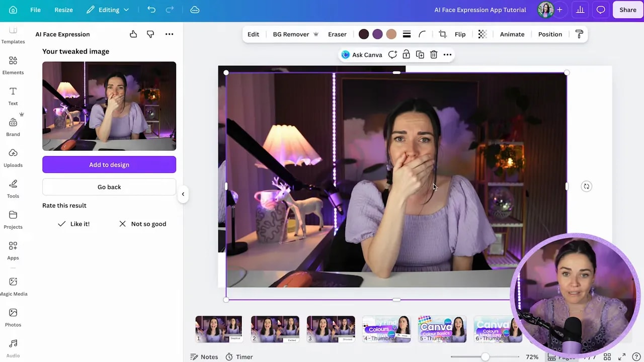This screenshot has height=362, width=644.
Task: Open AI Face Expression panel more options
Action: [169, 34]
